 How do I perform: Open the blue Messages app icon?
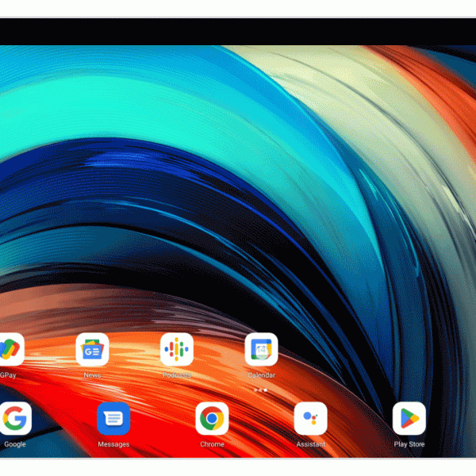pyautogui.click(x=113, y=418)
